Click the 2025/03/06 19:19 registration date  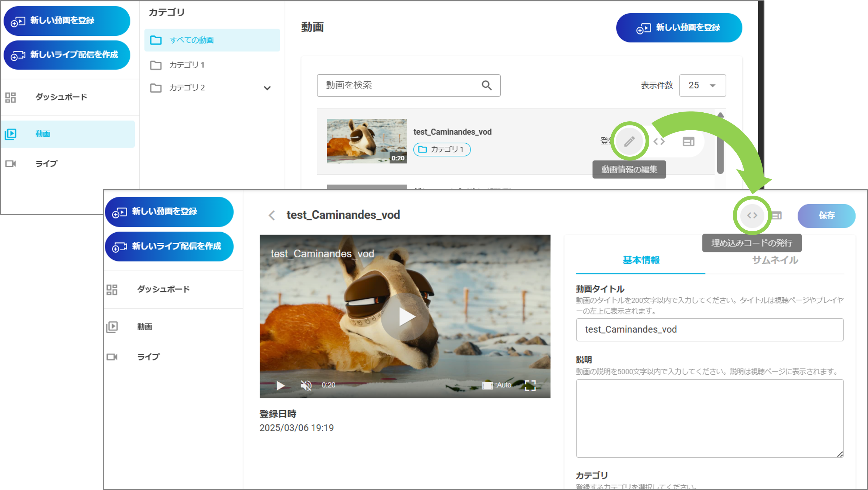pyautogui.click(x=296, y=428)
